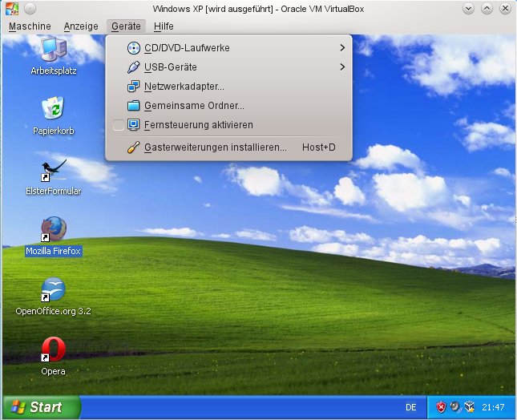Open the Hilfe menu
The image size is (517, 420).
click(164, 26)
